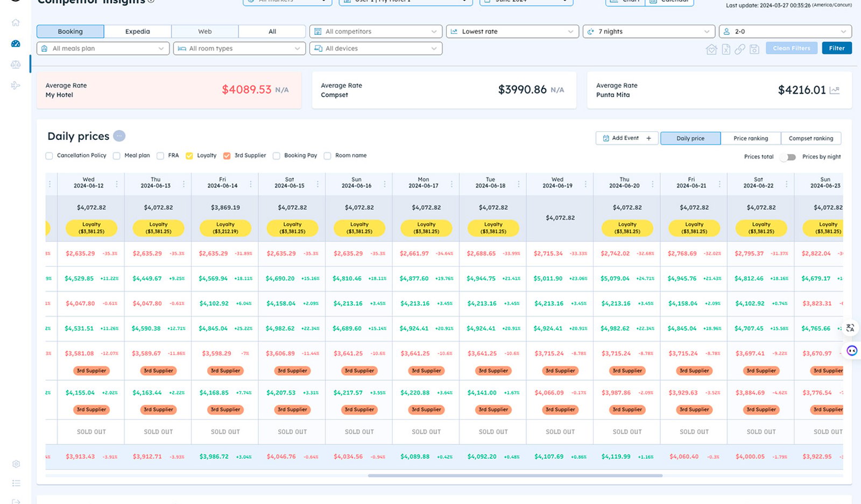The image size is (861, 504).
Task: Open column menu for Wed 2024-06-12
Action: coord(117,184)
